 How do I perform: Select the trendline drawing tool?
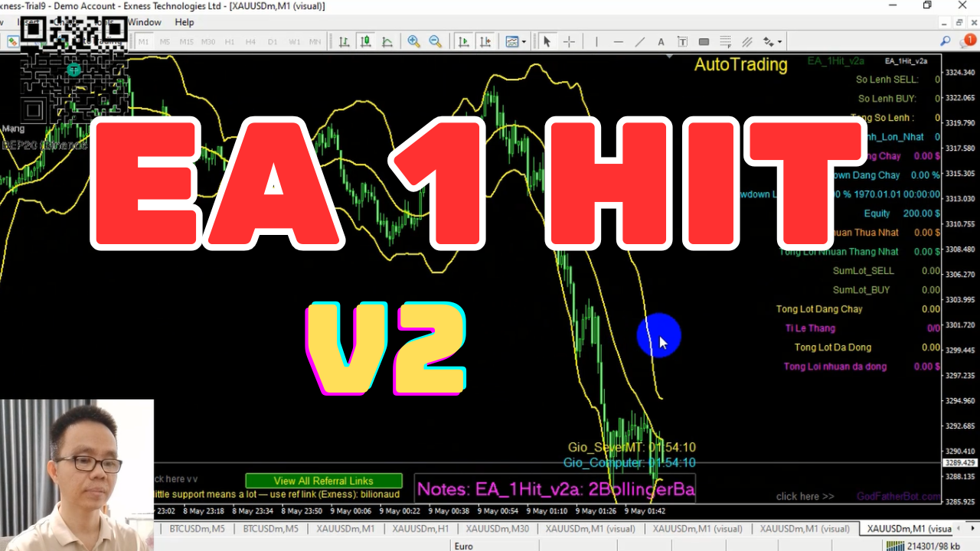pos(640,41)
